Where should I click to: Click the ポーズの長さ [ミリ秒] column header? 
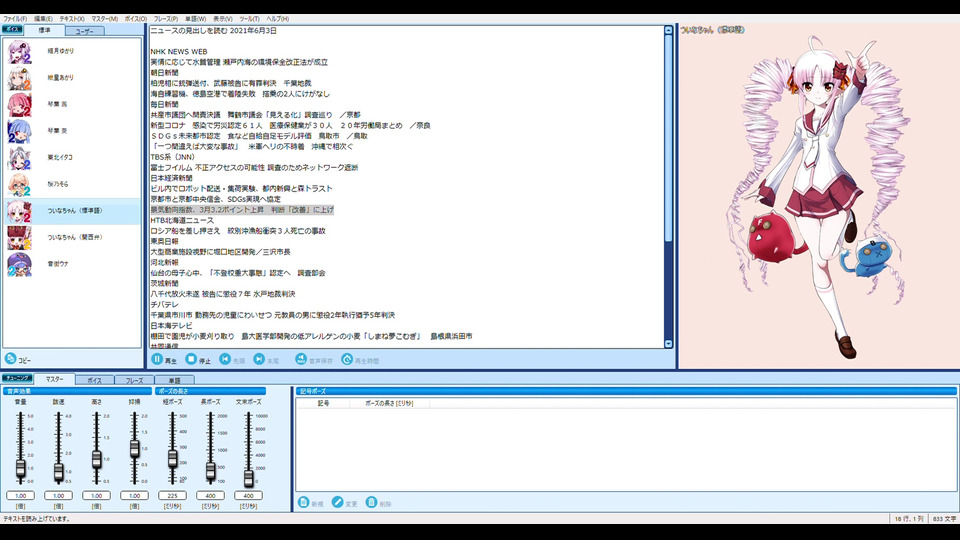pyautogui.click(x=389, y=403)
